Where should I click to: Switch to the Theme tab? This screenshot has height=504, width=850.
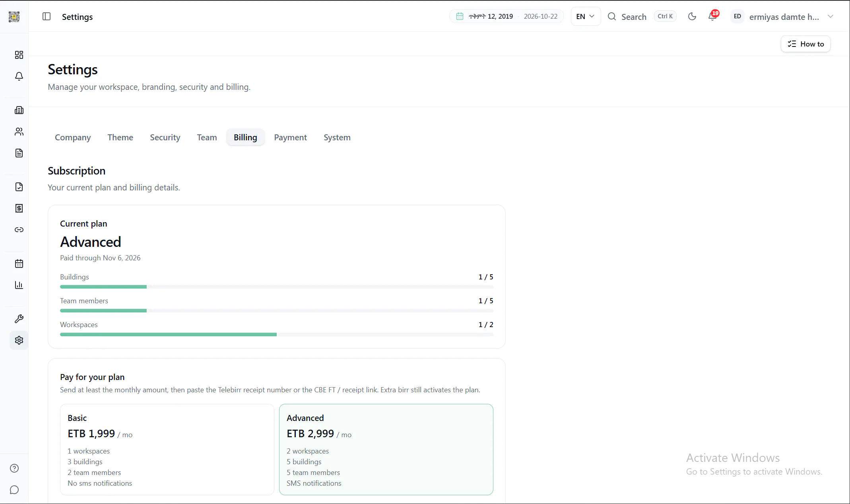click(120, 138)
